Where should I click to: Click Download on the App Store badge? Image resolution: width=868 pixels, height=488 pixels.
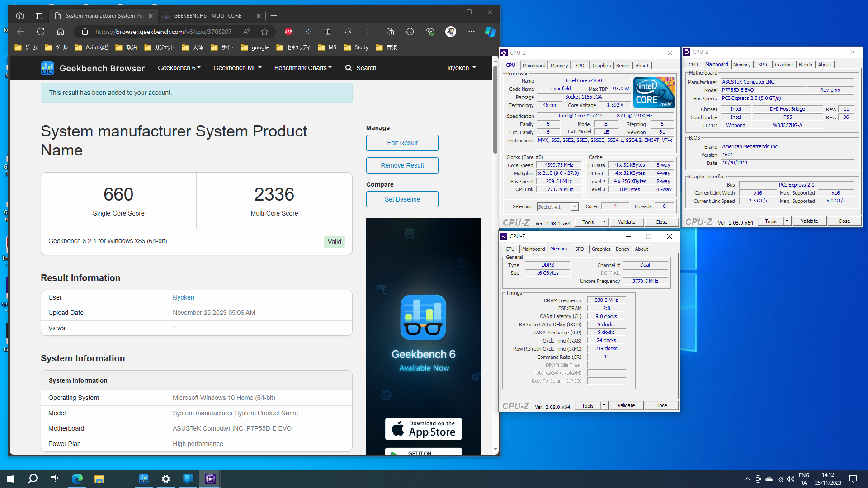(x=424, y=429)
